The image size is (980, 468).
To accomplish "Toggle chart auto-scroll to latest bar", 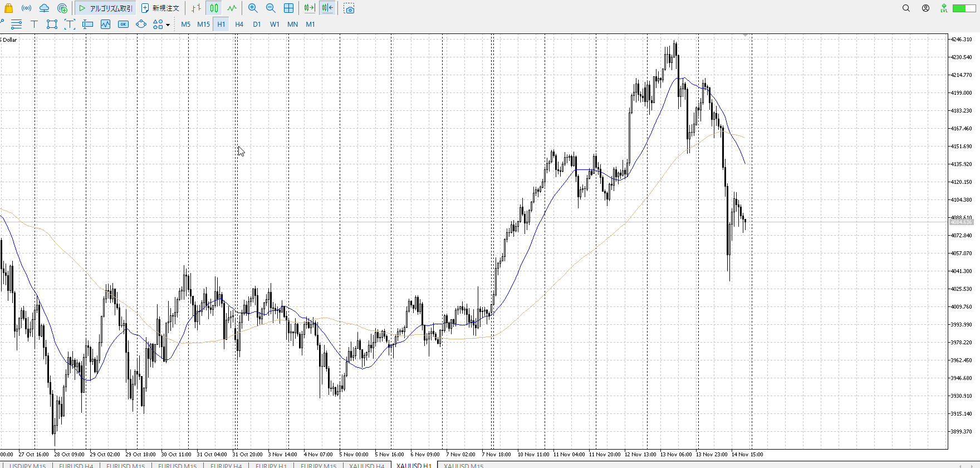I will [x=310, y=8].
